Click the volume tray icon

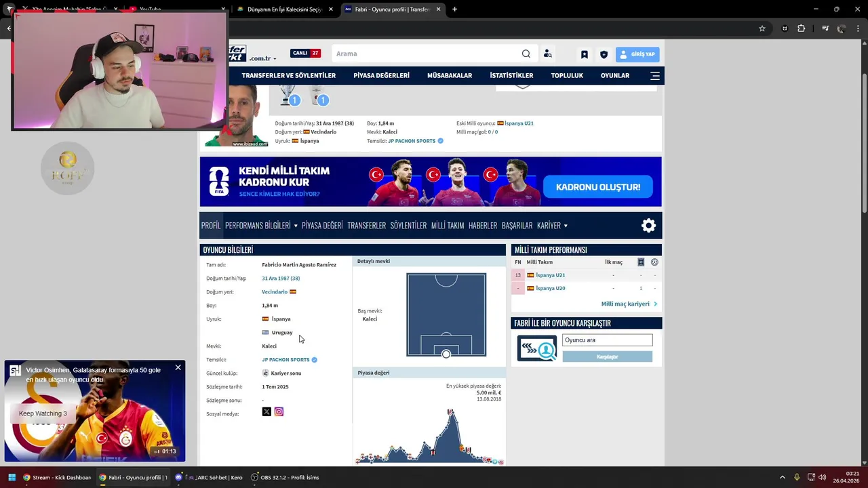click(822, 477)
